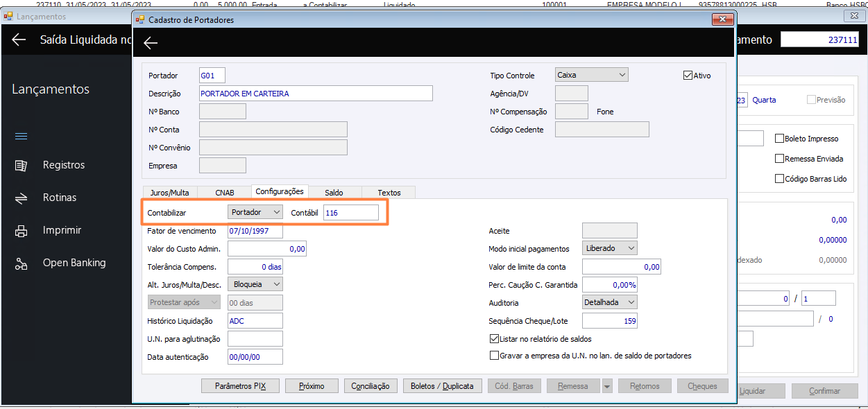
Task: Open Modo inicial pagamentos dropdown
Action: 610,248
